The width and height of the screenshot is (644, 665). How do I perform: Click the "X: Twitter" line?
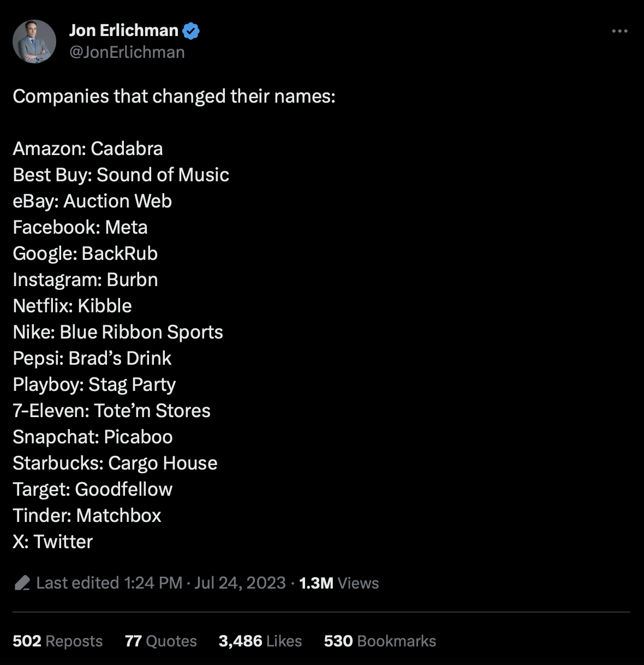(53, 542)
